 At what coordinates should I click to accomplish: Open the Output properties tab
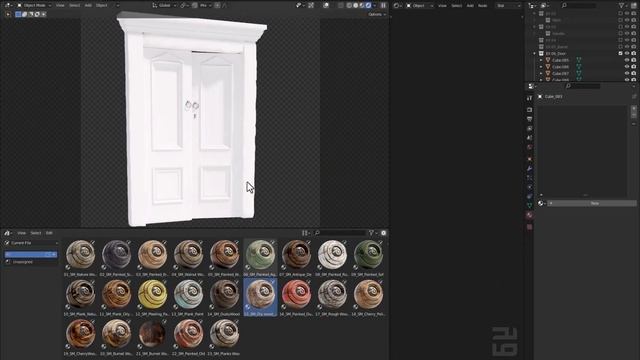[x=529, y=119]
